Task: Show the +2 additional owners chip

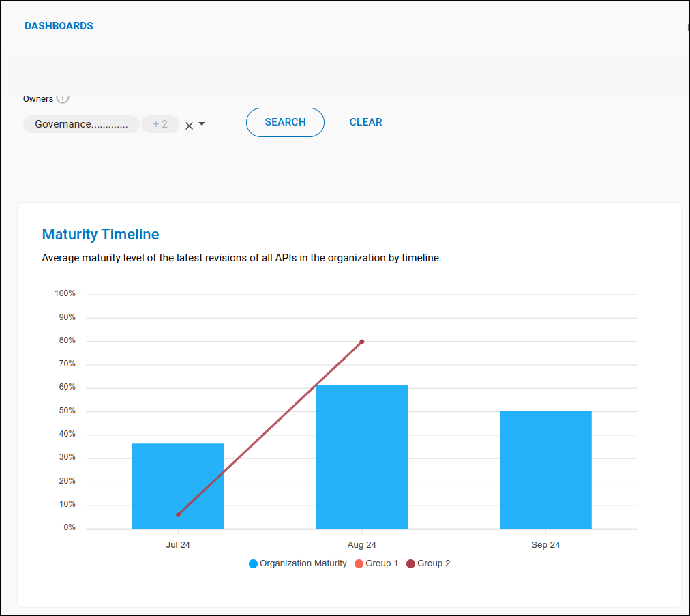Action: [160, 124]
